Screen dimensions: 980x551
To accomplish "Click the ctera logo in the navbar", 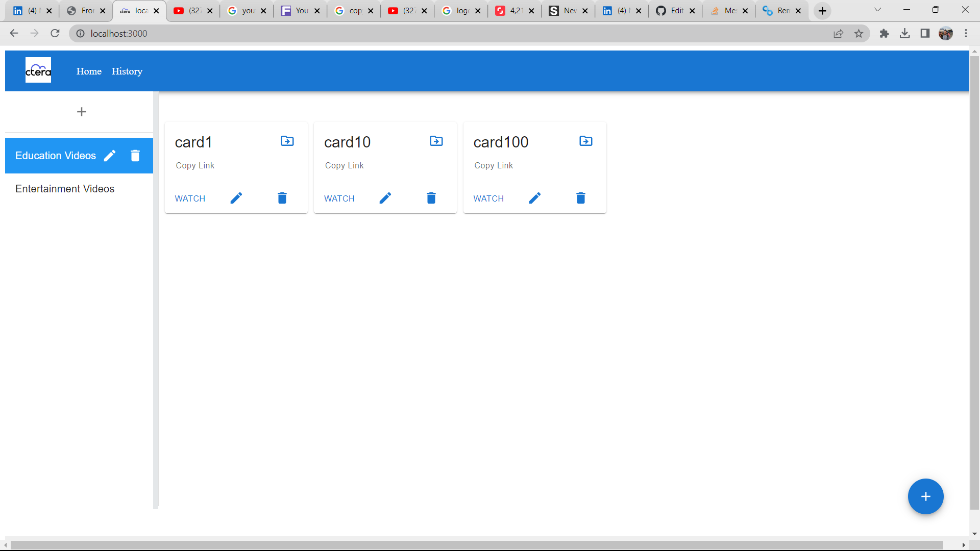I will (x=38, y=70).
